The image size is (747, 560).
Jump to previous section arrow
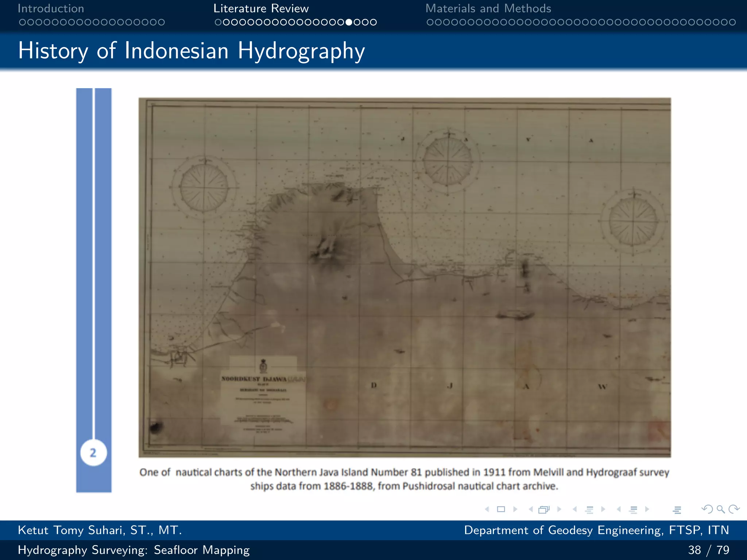point(619,509)
